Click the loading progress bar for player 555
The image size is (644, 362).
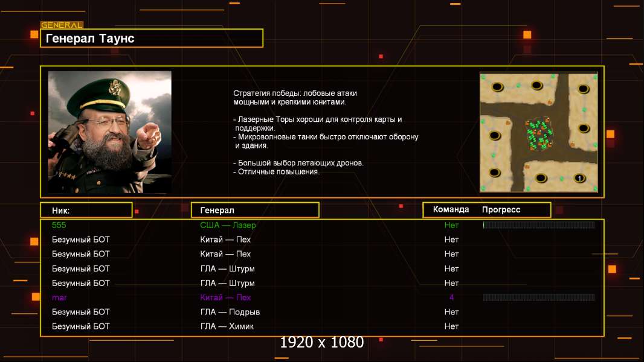tap(539, 225)
